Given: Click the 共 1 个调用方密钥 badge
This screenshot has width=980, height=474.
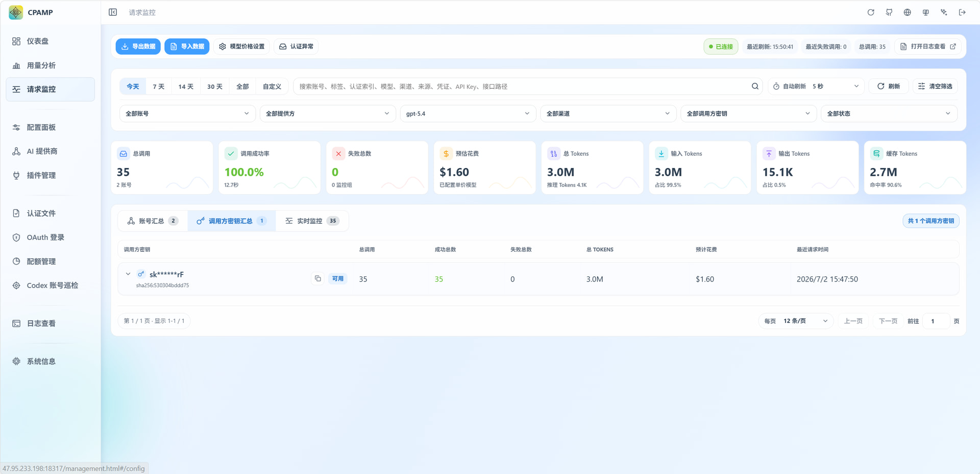Looking at the screenshot, I should 931,221.
